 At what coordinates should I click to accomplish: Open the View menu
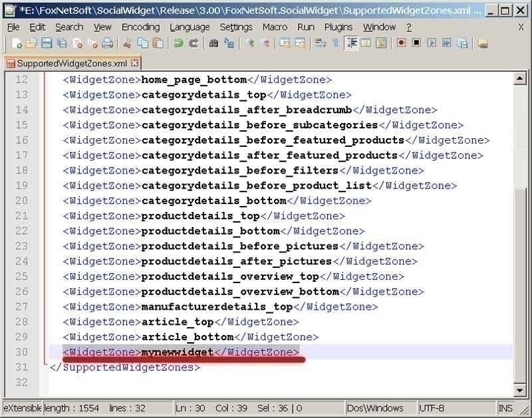(x=102, y=27)
